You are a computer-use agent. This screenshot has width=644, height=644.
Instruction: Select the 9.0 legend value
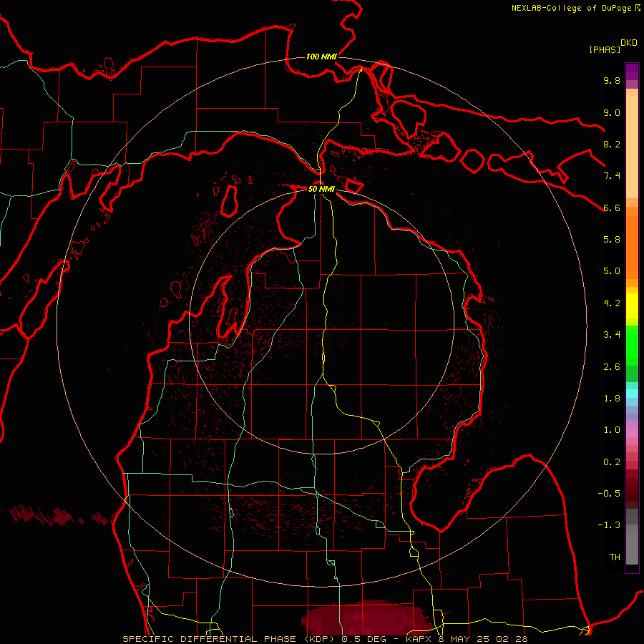tap(612, 112)
